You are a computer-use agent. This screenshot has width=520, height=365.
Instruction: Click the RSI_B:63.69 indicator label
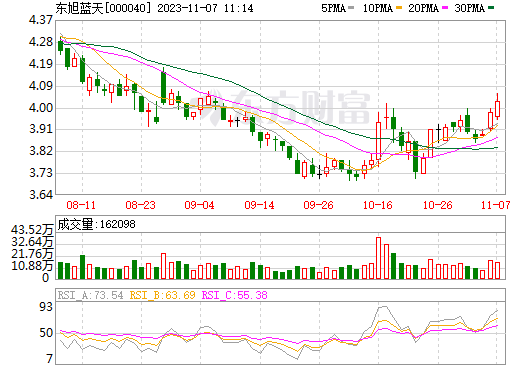point(162,295)
